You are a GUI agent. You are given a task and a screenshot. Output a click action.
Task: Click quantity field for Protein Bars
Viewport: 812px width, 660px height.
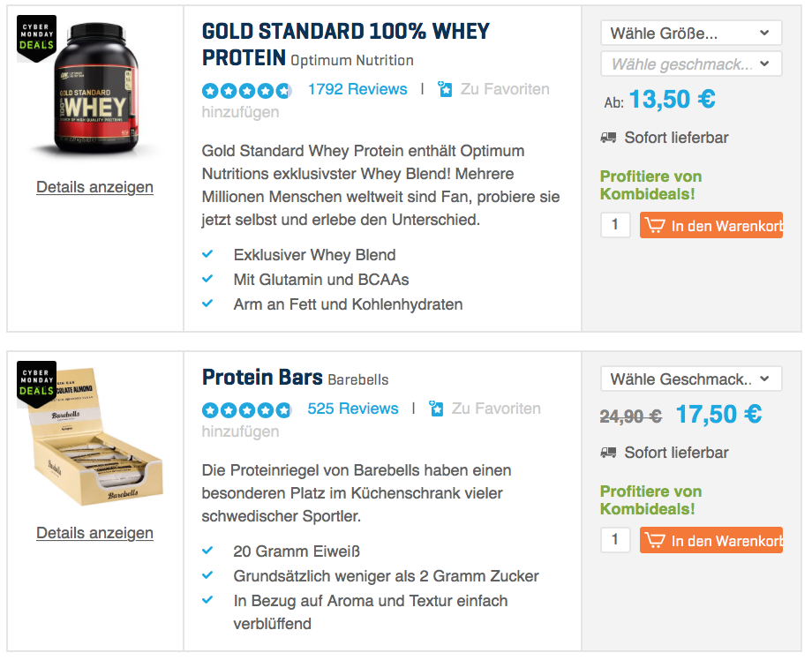[615, 539]
